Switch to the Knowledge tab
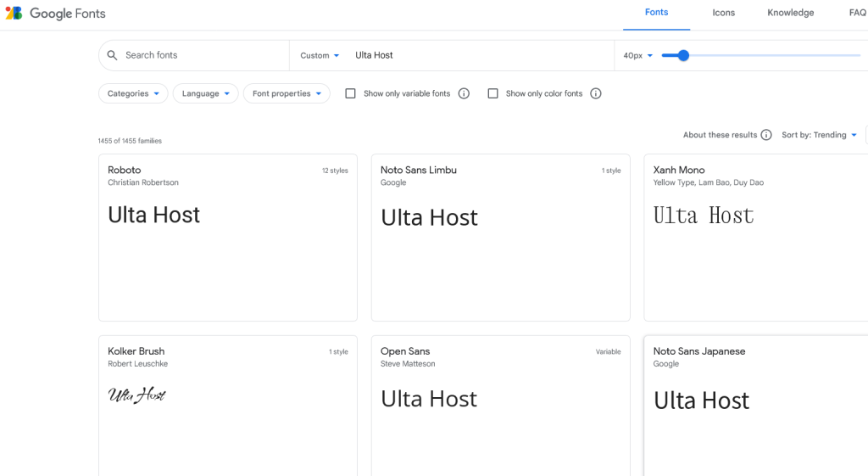 pyautogui.click(x=791, y=13)
